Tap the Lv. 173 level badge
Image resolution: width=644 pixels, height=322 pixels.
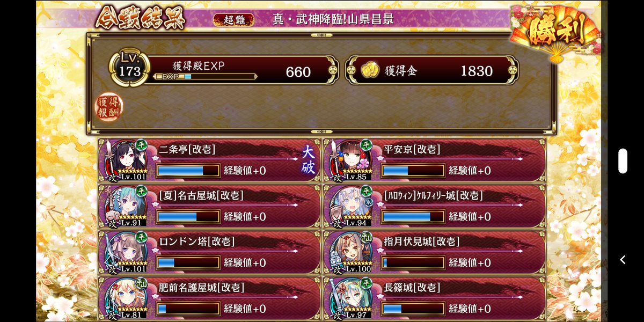click(129, 69)
